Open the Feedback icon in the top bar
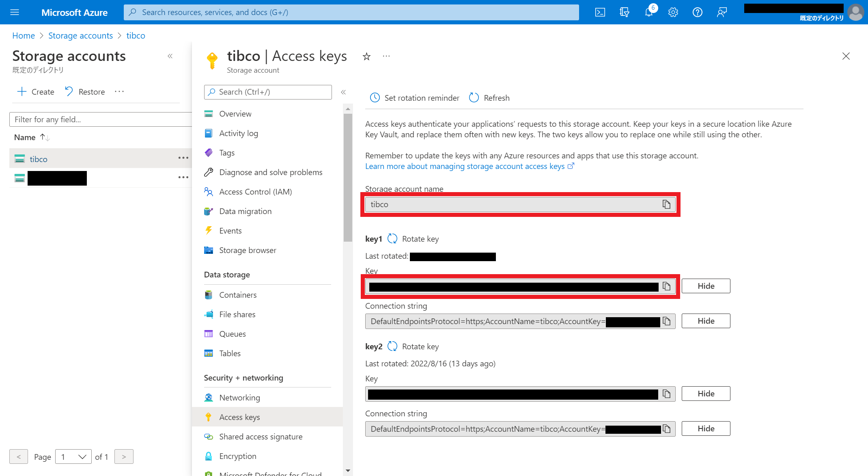The image size is (868, 476). (722, 12)
